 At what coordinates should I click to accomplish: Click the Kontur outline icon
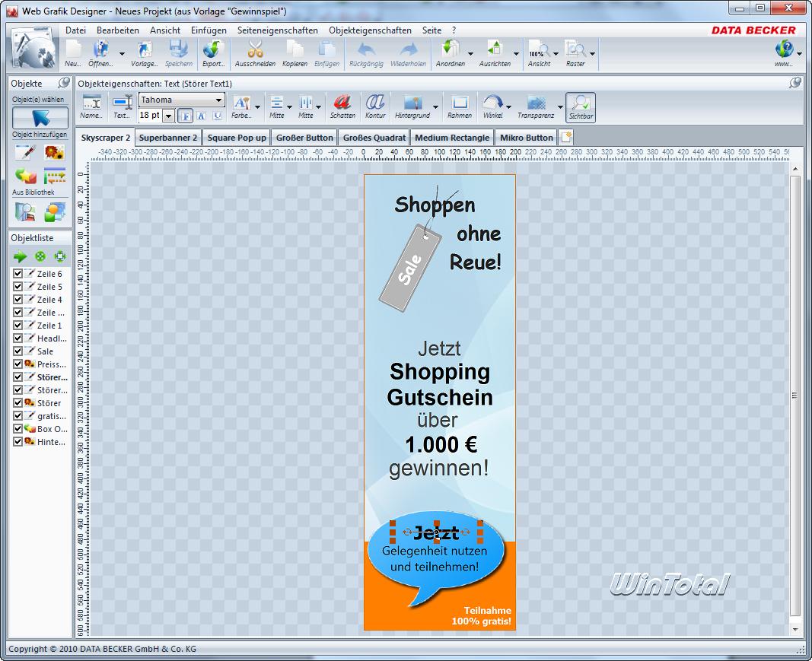375,107
